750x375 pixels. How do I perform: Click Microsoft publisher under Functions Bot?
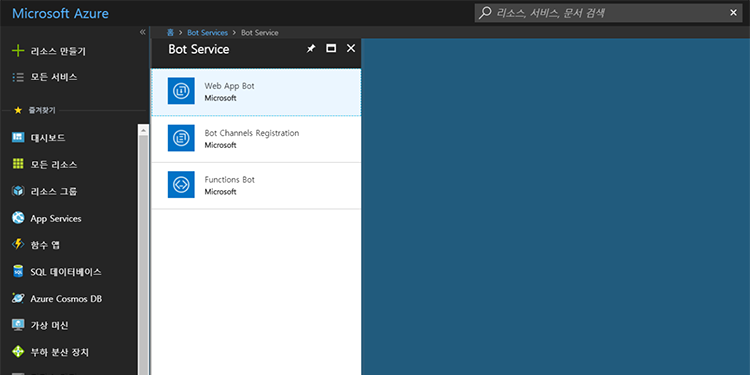click(221, 192)
